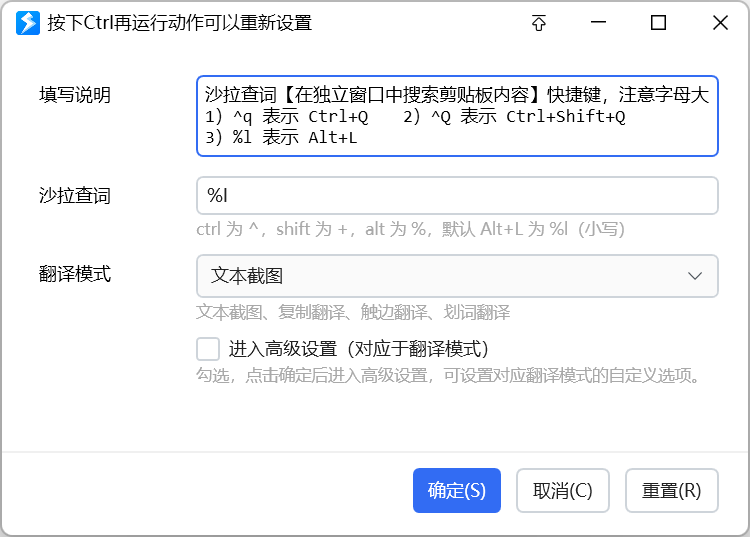Click the line '1) ^q 表示 Ctrl+Q' in description
Viewport: 750px width, 537px height.
pyautogui.click(x=287, y=116)
